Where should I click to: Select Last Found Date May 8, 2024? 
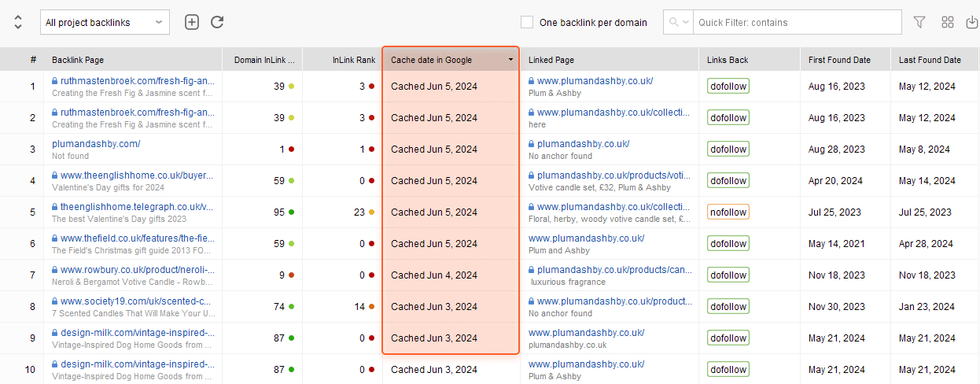pyautogui.click(x=924, y=149)
